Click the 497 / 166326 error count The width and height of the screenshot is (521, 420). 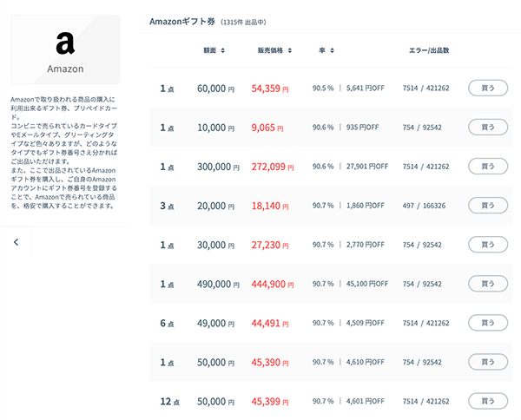tap(424, 206)
